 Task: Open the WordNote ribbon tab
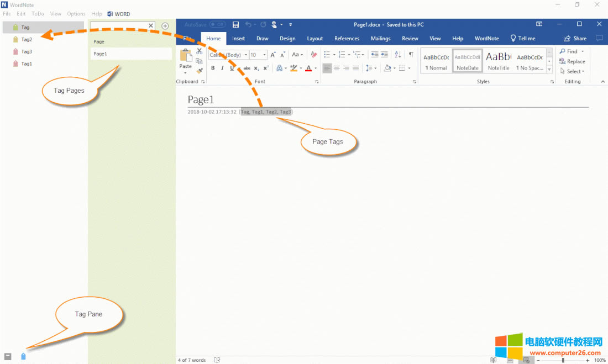click(486, 39)
